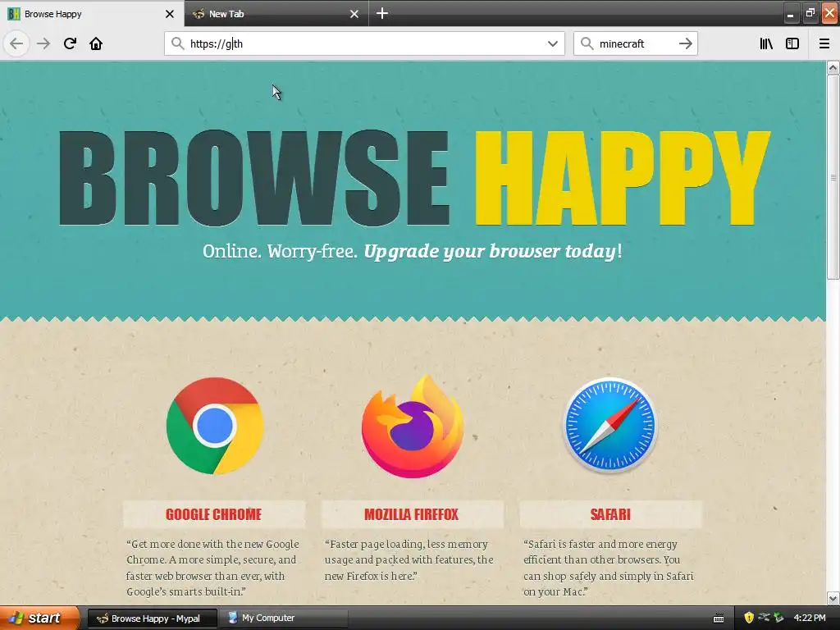This screenshot has width=840, height=630.
Task: Close the Browse Happy tab
Action: 169,14
